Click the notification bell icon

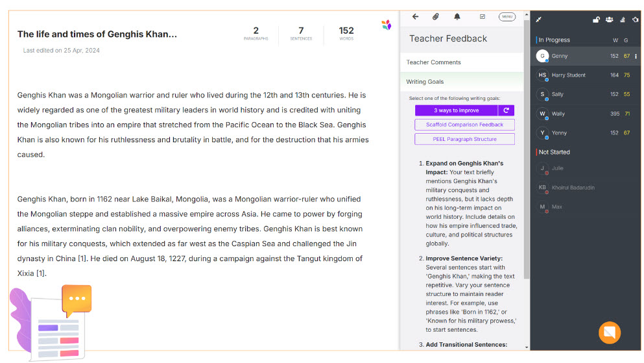point(457,17)
